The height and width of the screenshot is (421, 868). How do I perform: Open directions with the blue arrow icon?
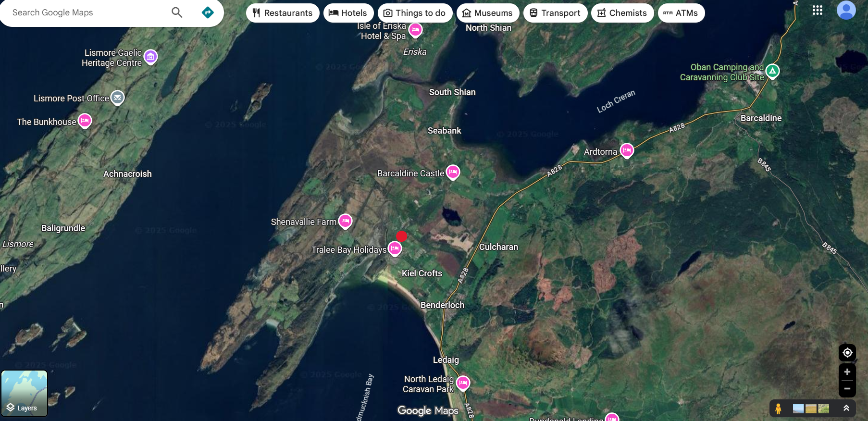(x=208, y=12)
